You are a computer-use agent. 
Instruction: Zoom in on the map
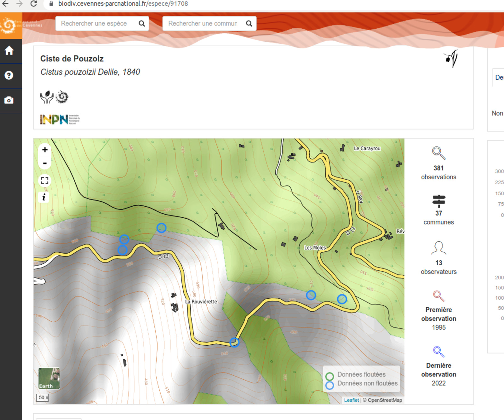(x=45, y=150)
